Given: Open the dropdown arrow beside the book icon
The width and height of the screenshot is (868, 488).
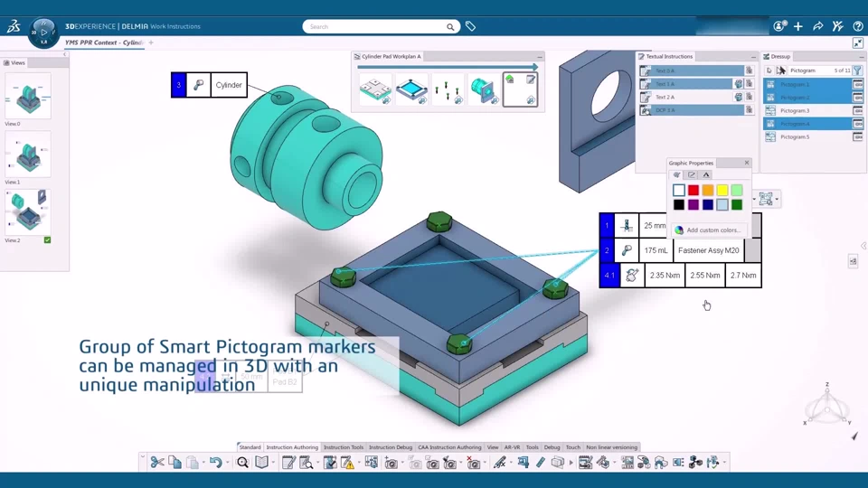Looking at the screenshot, I should (273, 463).
